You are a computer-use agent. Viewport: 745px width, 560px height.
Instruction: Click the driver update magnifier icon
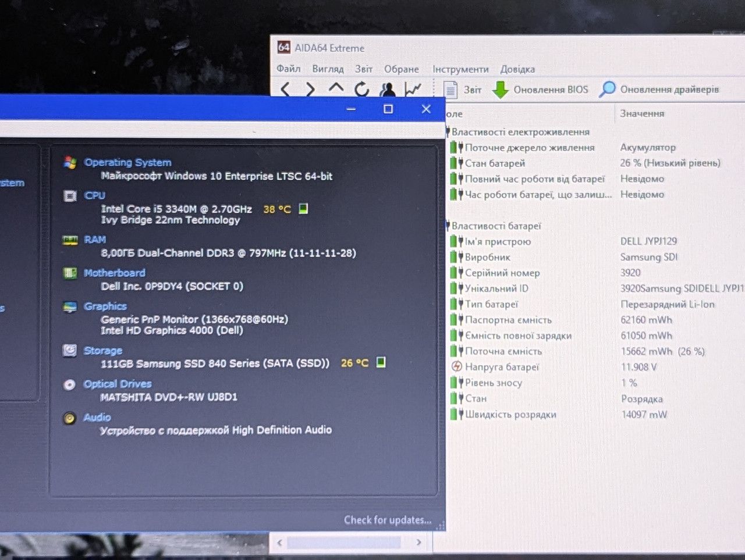point(608,89)
